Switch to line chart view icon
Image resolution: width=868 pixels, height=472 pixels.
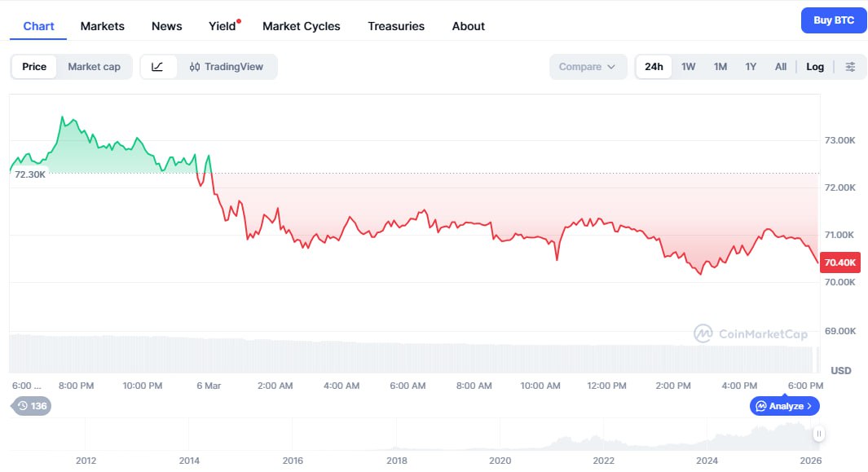(158, 67)
